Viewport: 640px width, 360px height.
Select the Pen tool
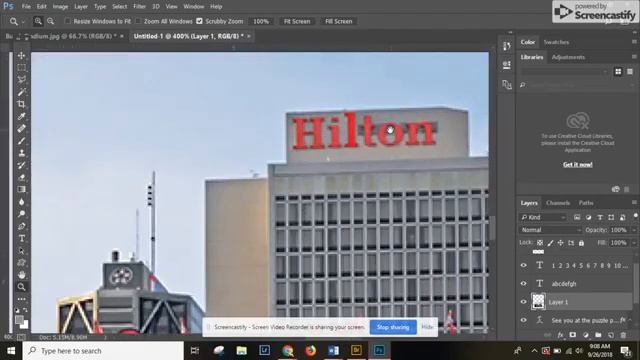click(22, 226)
